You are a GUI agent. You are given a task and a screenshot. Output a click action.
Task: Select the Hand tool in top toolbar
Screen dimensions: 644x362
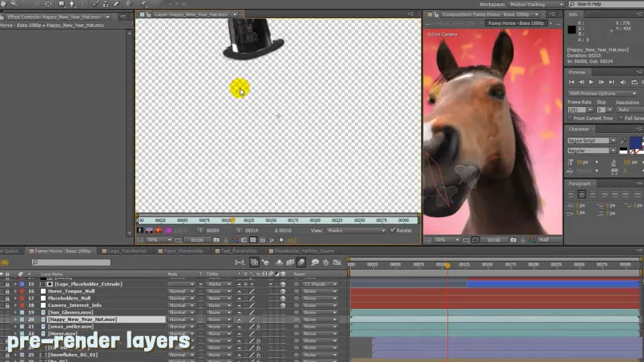point(3,4)
